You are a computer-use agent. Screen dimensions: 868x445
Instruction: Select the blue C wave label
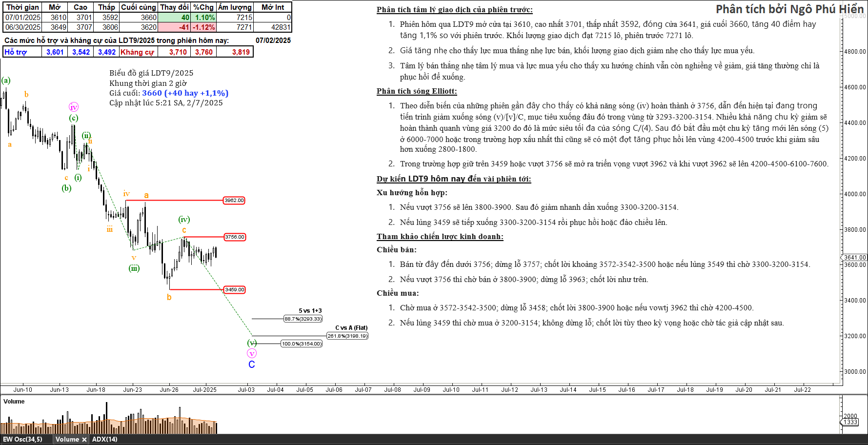tap(252, 364)
